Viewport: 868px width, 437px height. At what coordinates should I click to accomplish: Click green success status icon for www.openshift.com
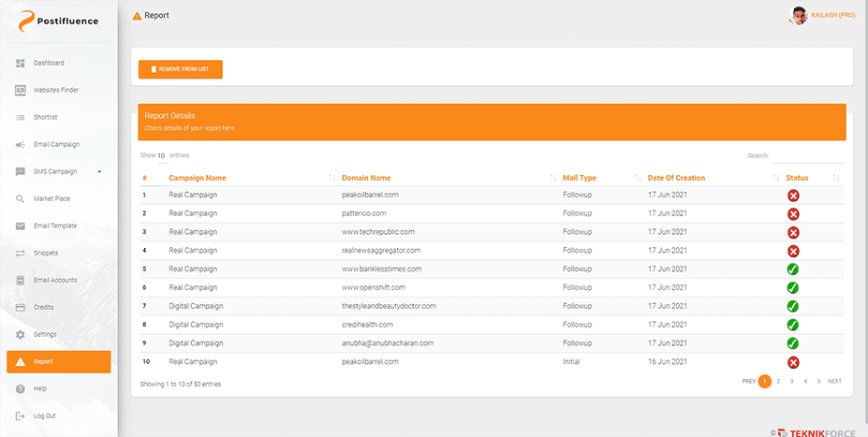click(792, 287)
